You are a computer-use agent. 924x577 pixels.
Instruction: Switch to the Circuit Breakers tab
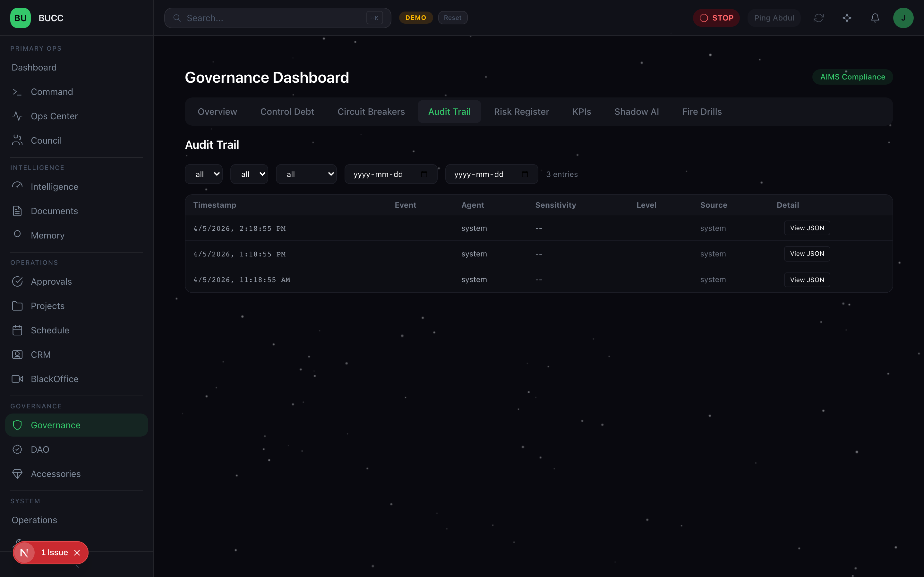tap(371, 112)
